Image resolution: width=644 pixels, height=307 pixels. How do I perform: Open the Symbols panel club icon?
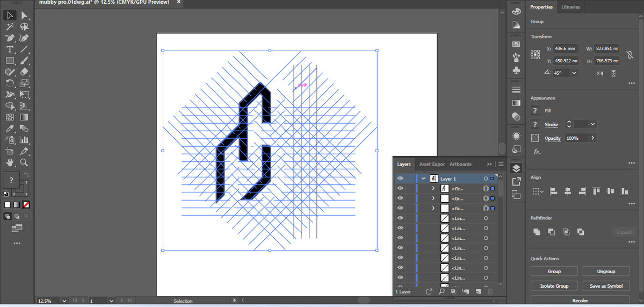tap(516, 70)
